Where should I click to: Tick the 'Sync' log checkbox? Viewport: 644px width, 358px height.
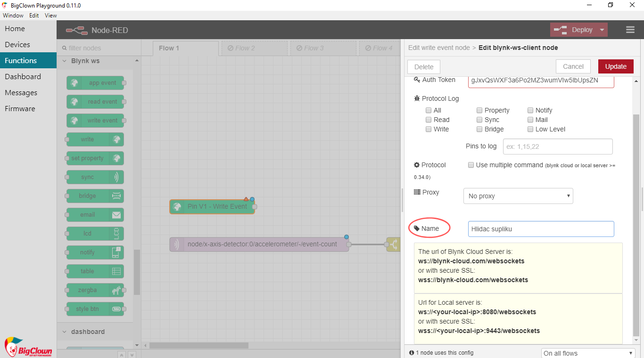pyautogui.click(x=479, y=120)
